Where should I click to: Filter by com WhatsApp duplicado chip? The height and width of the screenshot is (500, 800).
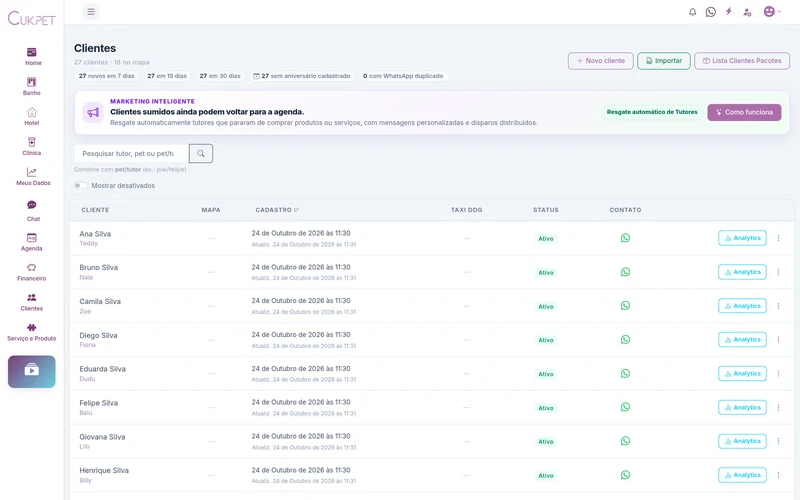point(403,76)
